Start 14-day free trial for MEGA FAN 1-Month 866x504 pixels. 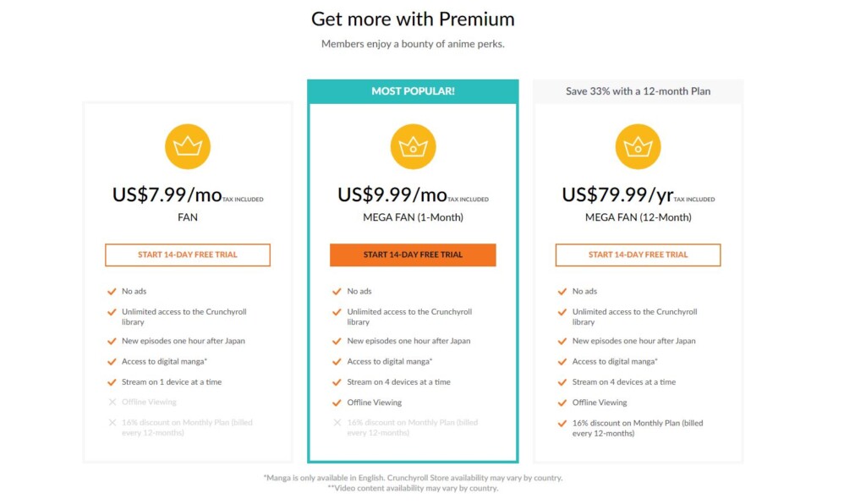tap(413, 255)
